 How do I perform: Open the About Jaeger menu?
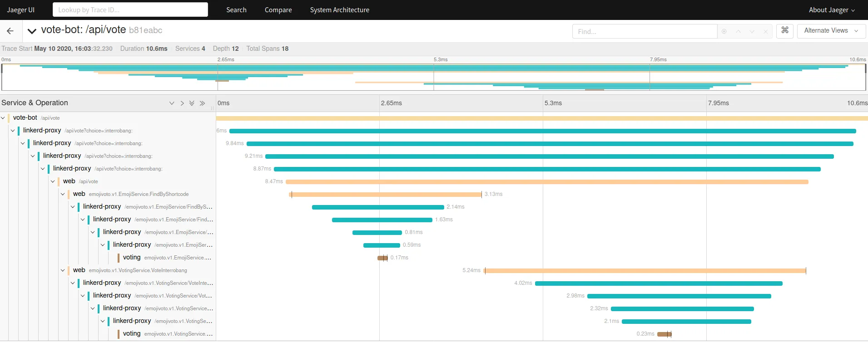click(x=831, y=10)
